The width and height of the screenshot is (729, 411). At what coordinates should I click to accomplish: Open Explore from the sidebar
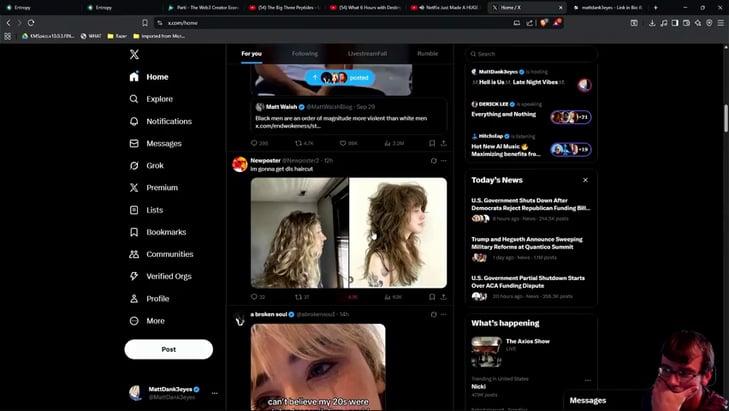coord(151,99)
